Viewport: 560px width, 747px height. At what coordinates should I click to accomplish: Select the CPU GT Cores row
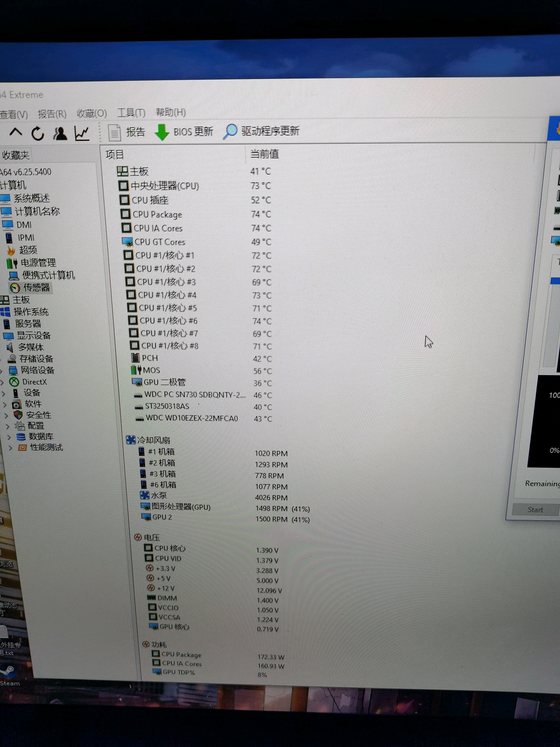click(197, 242)
